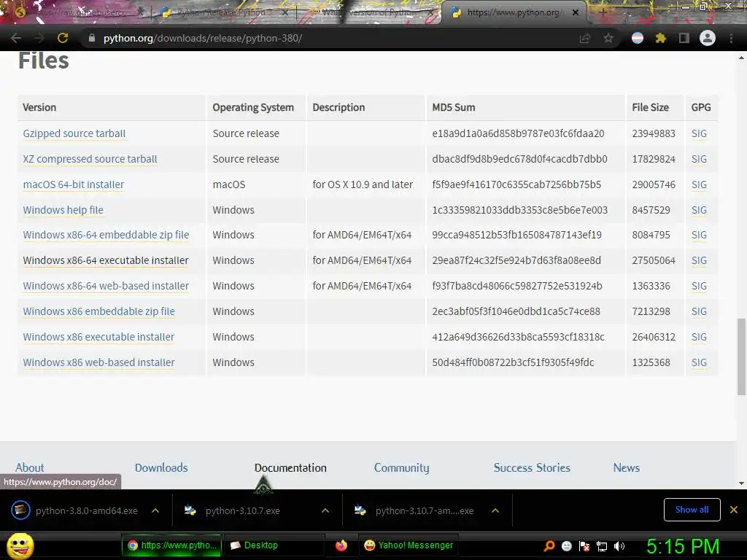Click the forward navigation arrow
Image resolution: width=747 pixels, height=560 pixels.
39,38
